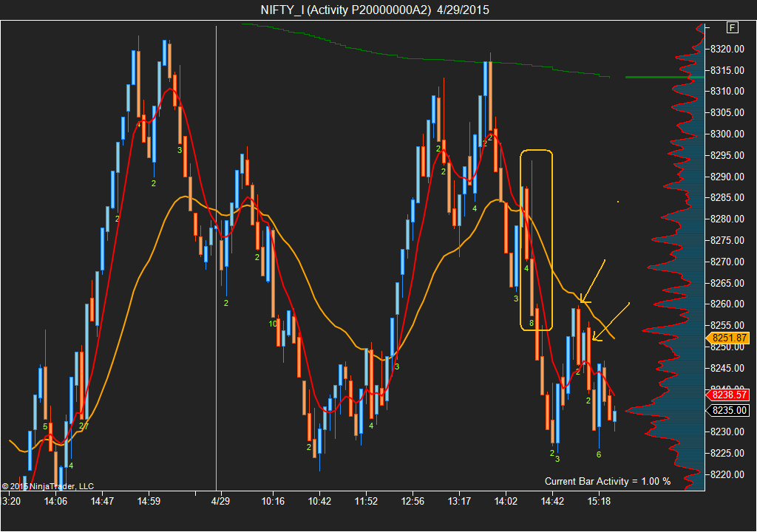This screenshot has width=757, height=532.
Task: Click the 8260.00 price axis label
Action: (x=727, y=304)
